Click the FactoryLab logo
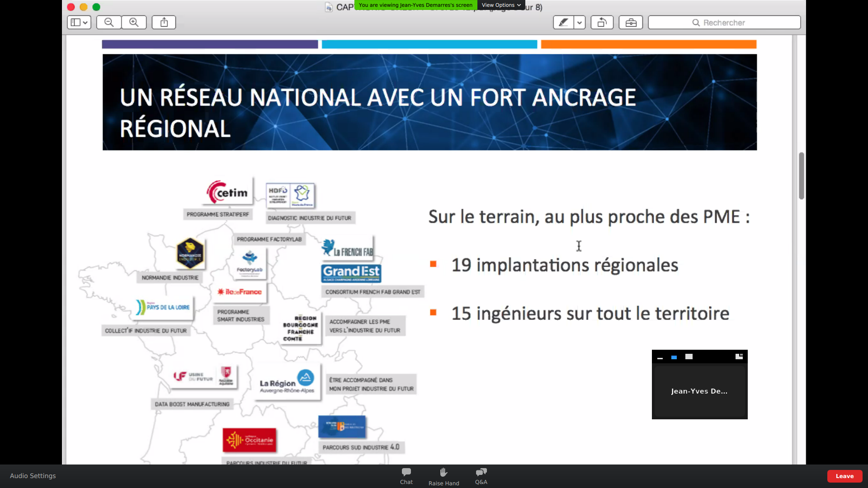 pyautogui.click(x=250, y=263)
